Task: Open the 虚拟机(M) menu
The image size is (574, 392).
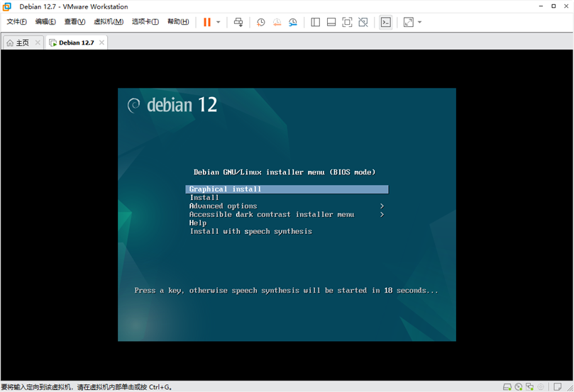Action: pyautogui.click(x=109, y=21)
